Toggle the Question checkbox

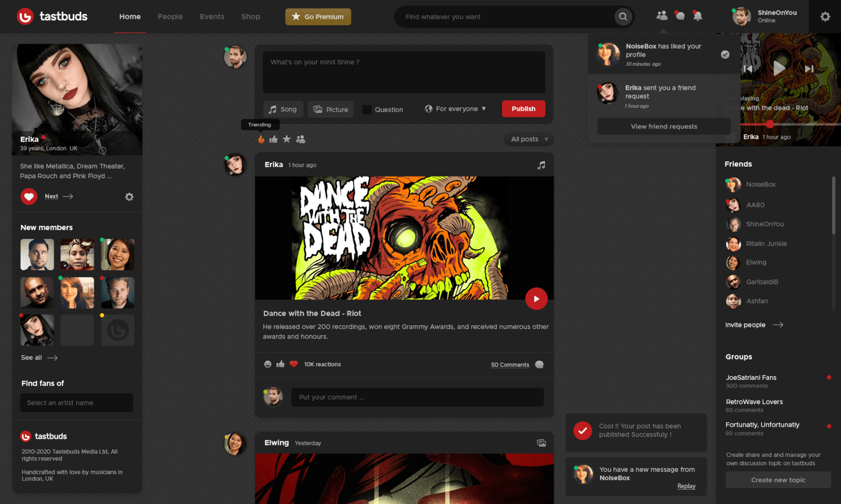[367, 110]
